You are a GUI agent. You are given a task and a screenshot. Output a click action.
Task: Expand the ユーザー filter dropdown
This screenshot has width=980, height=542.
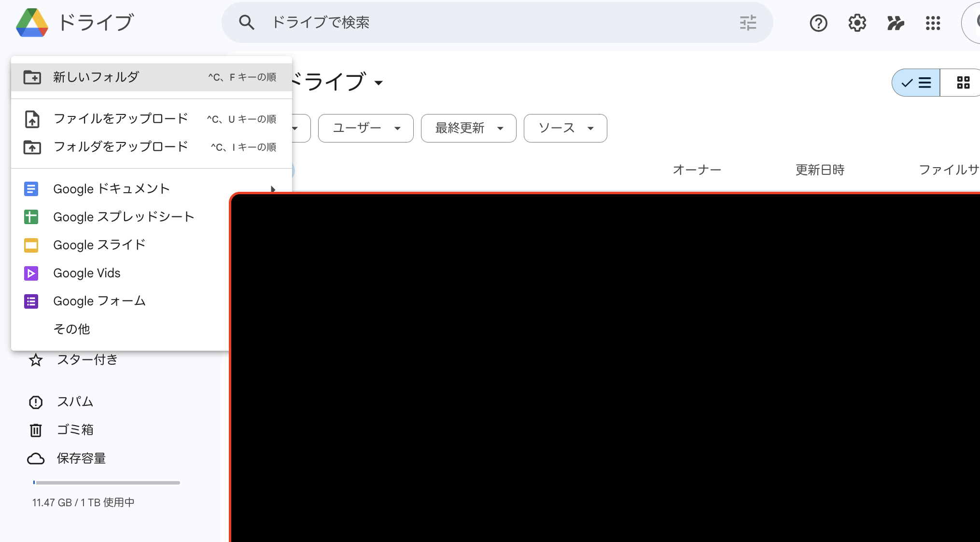pos(365,128)
